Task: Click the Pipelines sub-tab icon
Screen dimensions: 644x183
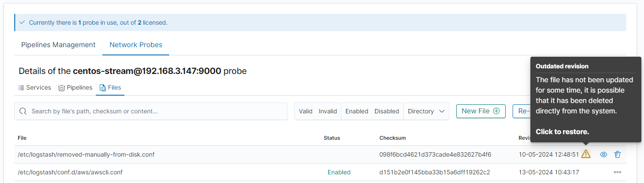Action: click(62, 88)
